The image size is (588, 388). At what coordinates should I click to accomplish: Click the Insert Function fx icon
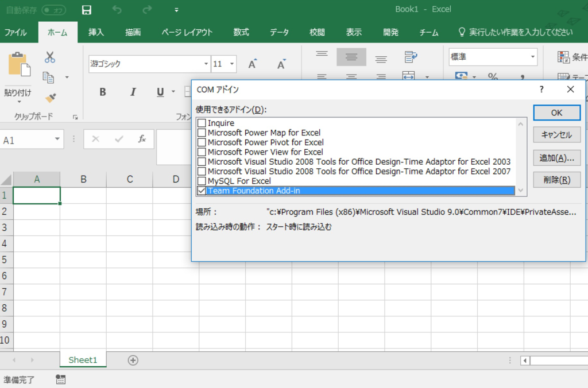pyautogui.click(x=142, y=139)
